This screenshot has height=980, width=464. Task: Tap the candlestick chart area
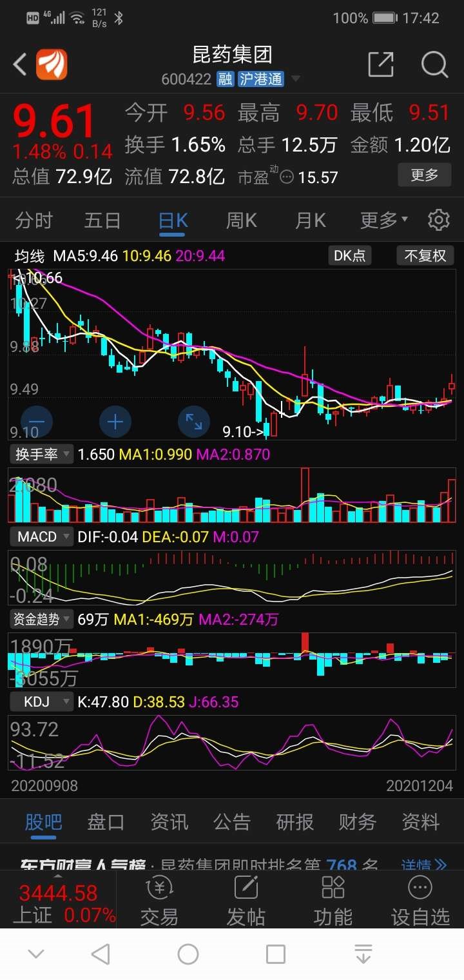[x=232, y=355]
